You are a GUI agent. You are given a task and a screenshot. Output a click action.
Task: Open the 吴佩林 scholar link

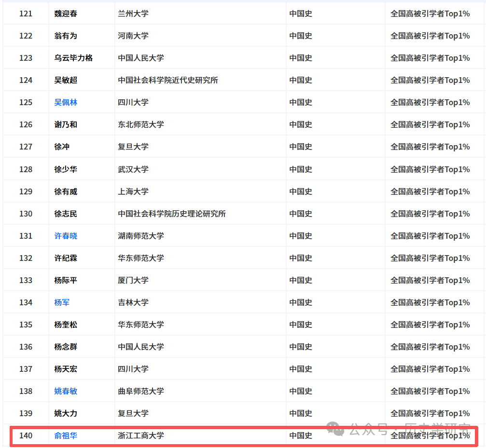click(66, 102)
